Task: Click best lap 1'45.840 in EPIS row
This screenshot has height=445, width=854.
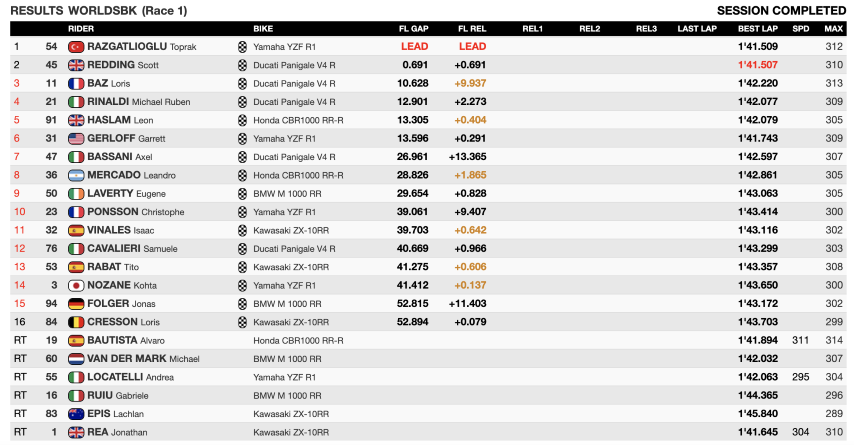Action: click(758, 414)
